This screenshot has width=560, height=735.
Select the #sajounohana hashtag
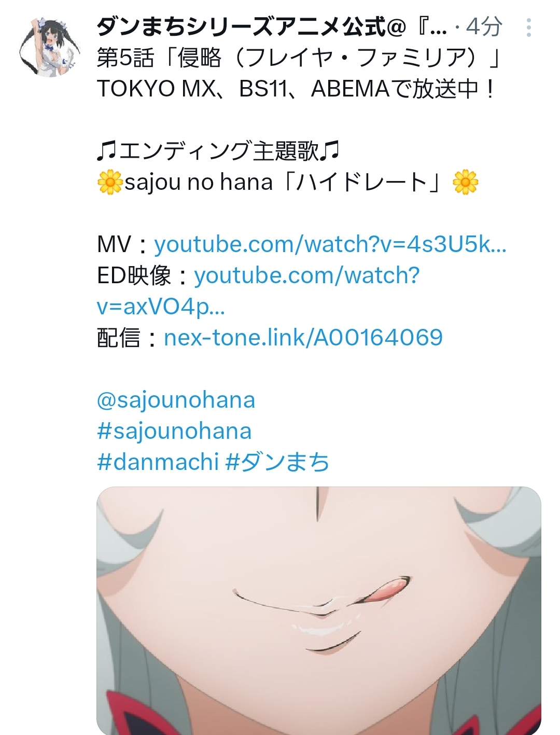174,431
